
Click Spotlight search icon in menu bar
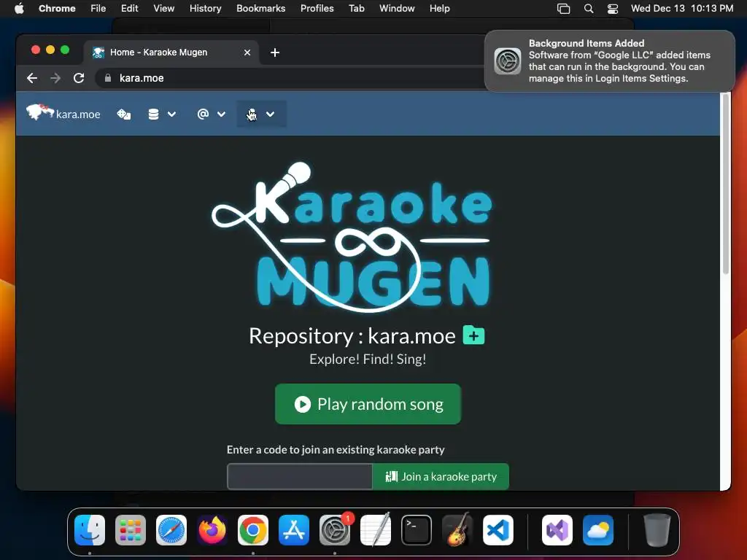589,9
